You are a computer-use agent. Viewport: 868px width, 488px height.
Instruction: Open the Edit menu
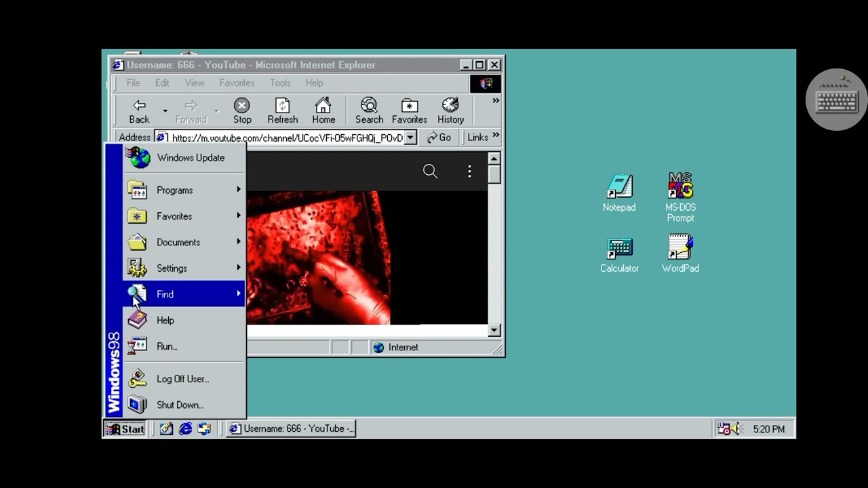point(162,83)
